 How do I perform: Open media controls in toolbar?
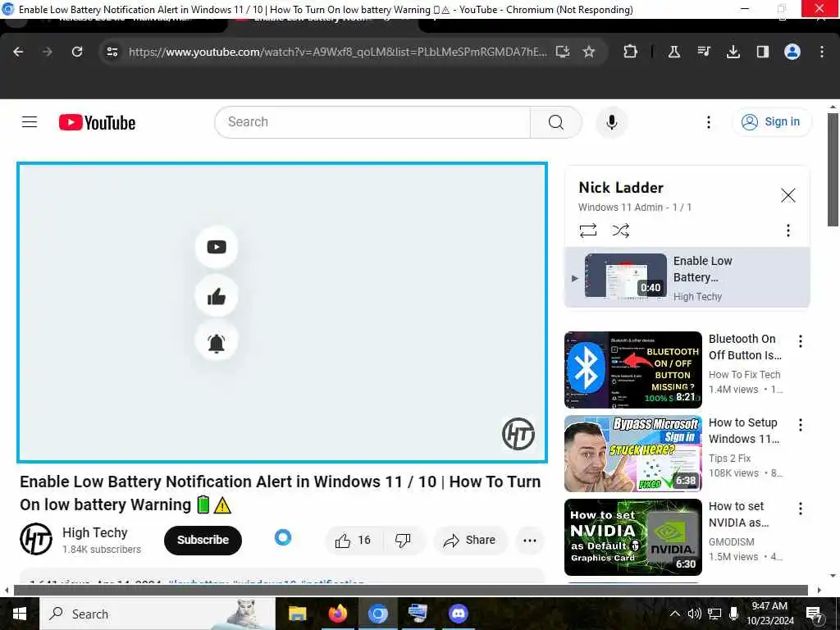[x=703, y=52]
